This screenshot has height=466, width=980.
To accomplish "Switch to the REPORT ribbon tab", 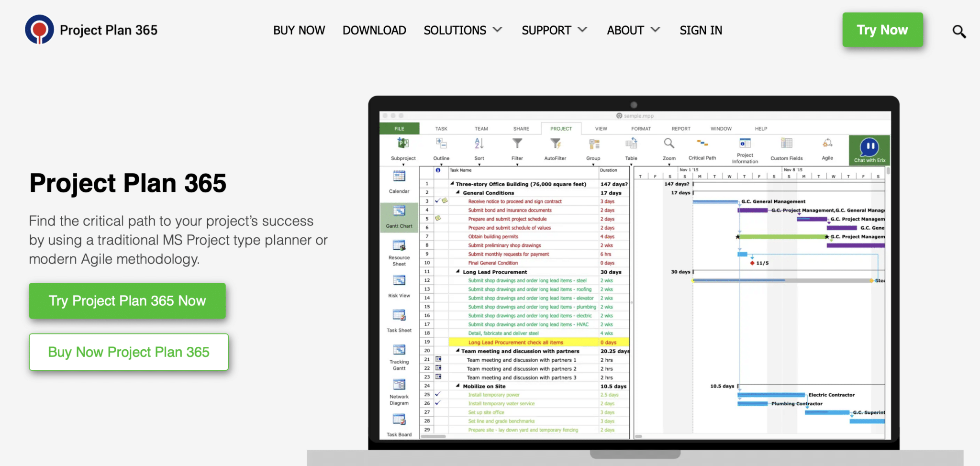I will [680, 128].
